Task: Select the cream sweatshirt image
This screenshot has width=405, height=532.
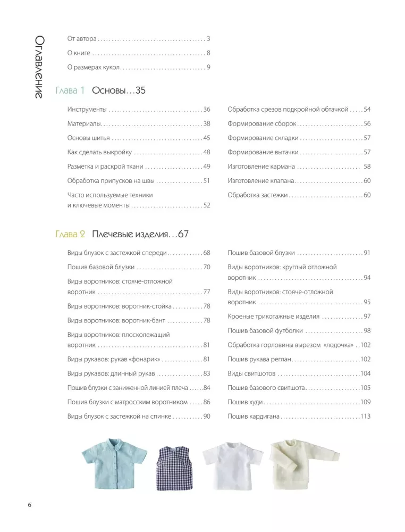Action: (x=304, y=464)
